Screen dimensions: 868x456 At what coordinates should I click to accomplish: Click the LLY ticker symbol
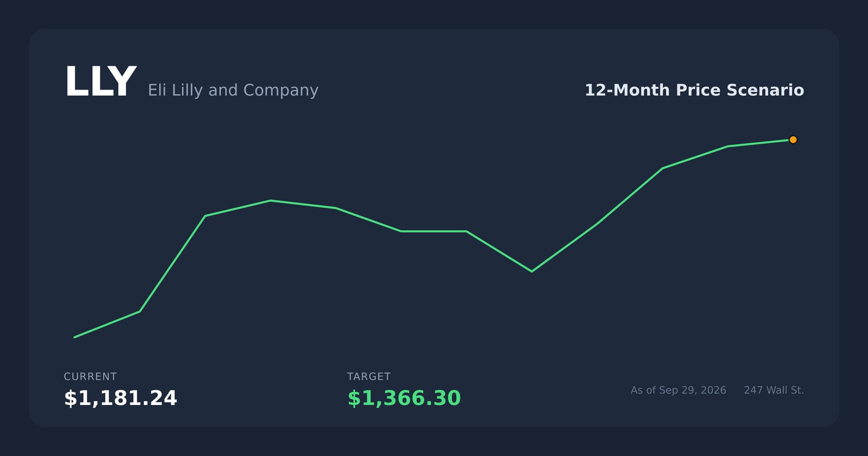coord(100,83)
